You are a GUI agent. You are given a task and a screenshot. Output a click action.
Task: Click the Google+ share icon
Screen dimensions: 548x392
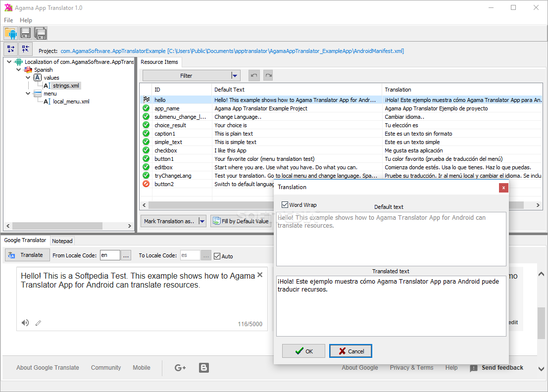pos(180,368)
